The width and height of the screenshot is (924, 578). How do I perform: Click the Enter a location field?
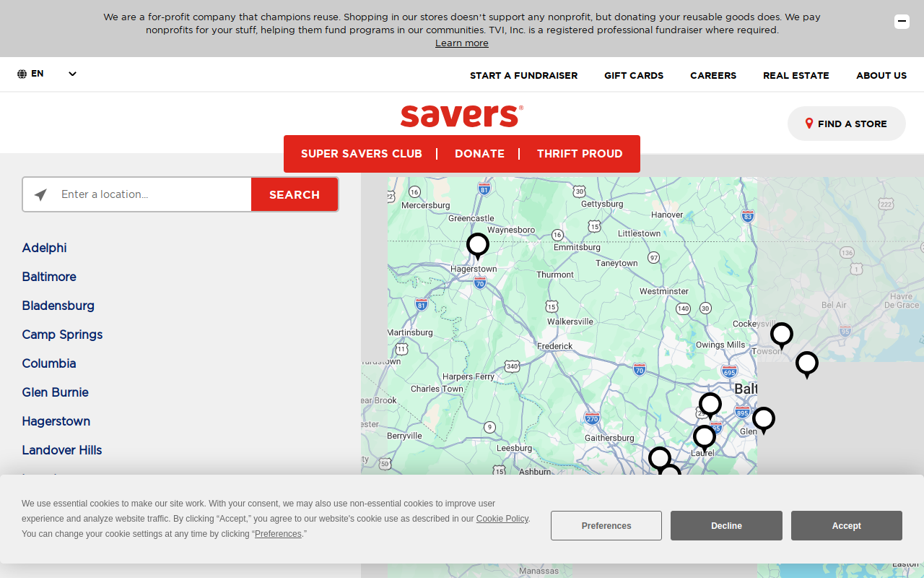point(154,194)
